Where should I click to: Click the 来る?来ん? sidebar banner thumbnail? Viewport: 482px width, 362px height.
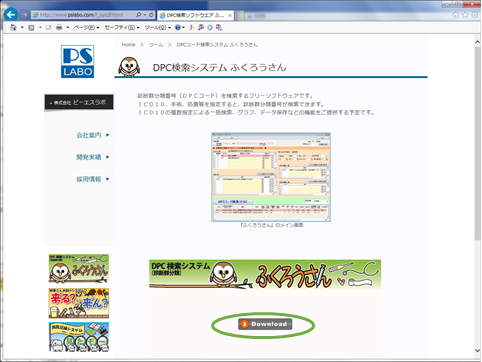tap(79, 303)
